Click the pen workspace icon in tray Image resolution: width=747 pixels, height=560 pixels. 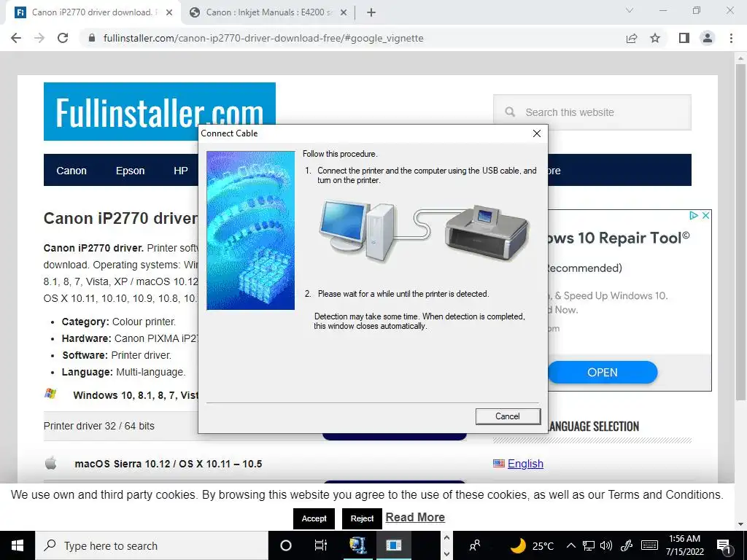[x=627, y=545]
